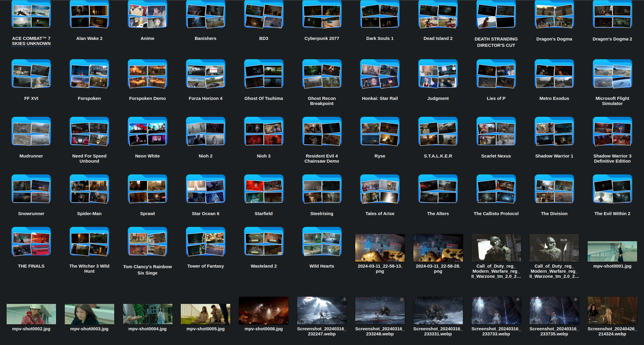644x345 pixels.
Task: Select mpv-shot0005.jpg image file
Action: 206,314
